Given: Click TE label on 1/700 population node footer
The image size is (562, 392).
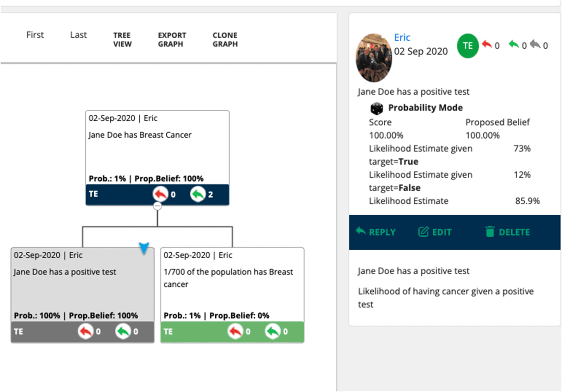Looking at the screenshot, I should (x=168, y=332).
